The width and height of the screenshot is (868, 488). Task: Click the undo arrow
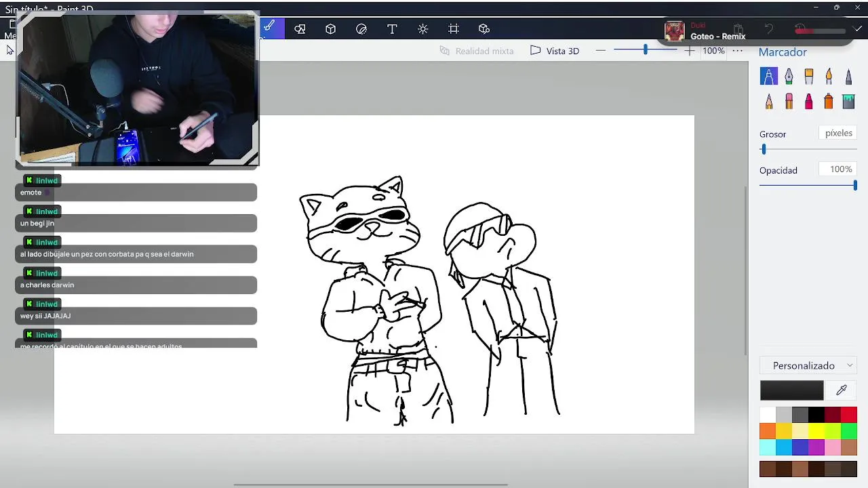pyautogui.click(x=769, y=29)
